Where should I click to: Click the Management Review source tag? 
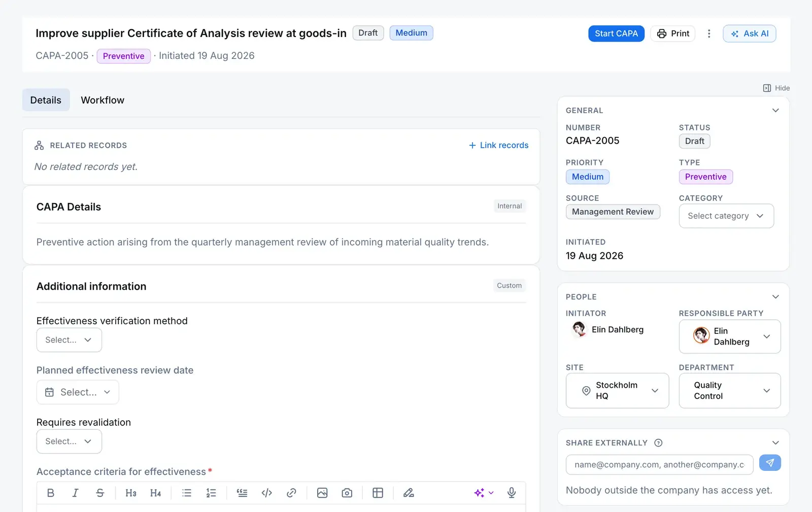pyautogui.click(x=613, y=212)
